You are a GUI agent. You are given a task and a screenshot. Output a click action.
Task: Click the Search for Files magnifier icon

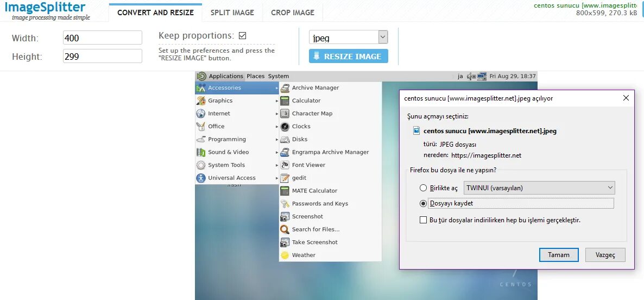click(x=285, y=229)
